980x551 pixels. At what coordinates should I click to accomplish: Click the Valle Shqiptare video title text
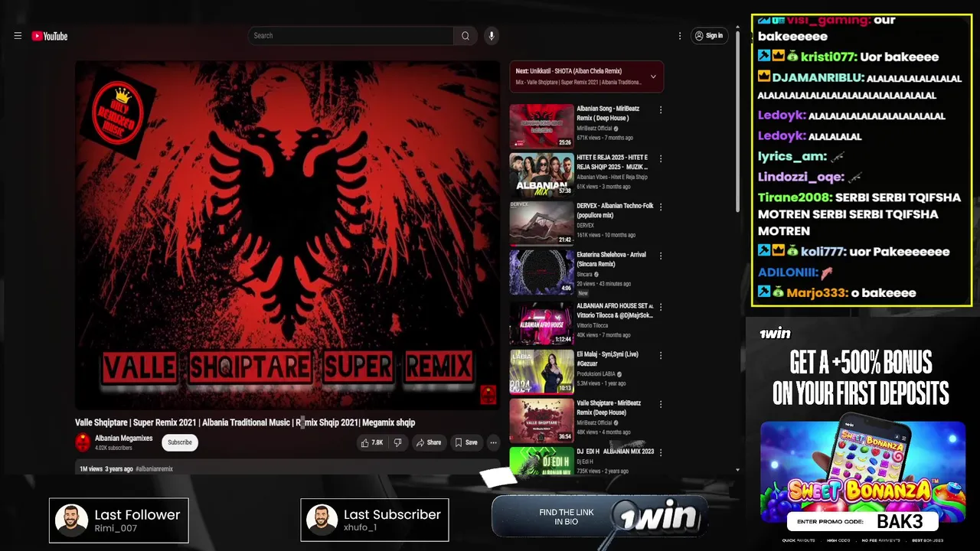click(245, 422)
